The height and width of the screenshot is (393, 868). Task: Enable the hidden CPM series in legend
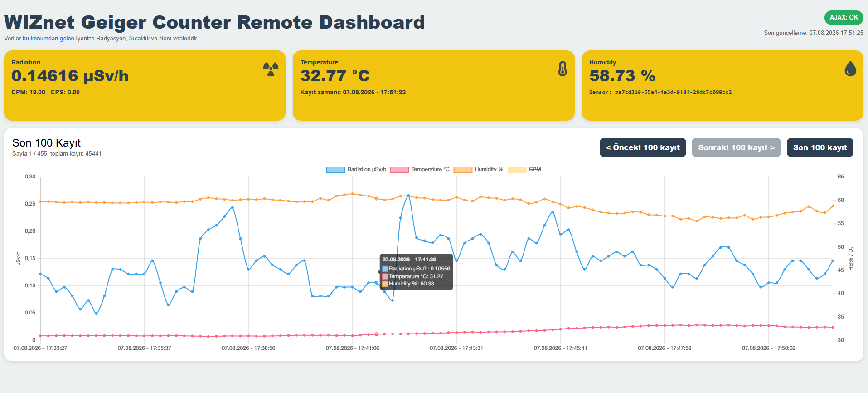tap(524, 169)
